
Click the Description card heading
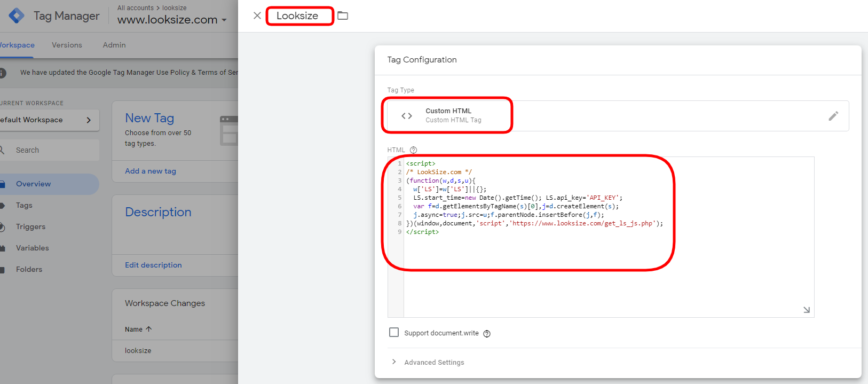click(x=158, y=212)
